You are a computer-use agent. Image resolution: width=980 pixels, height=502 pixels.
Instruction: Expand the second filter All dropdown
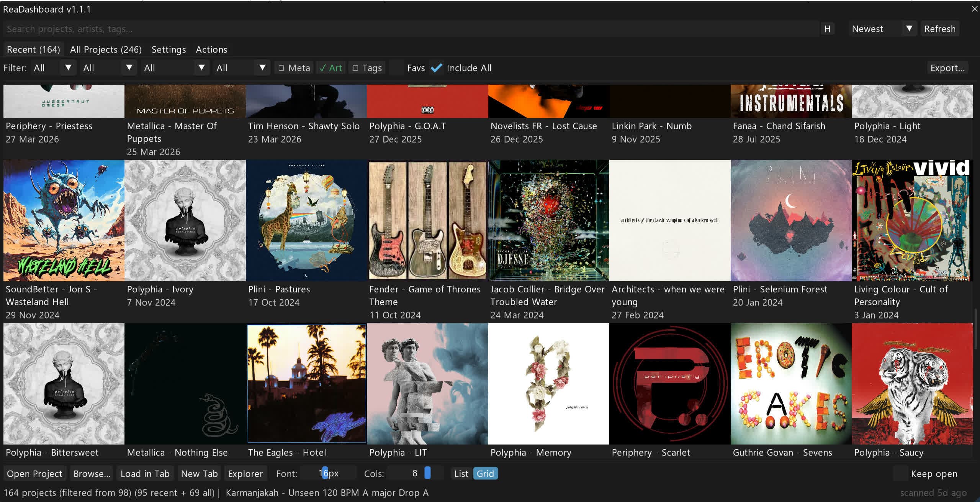(108, 68)
